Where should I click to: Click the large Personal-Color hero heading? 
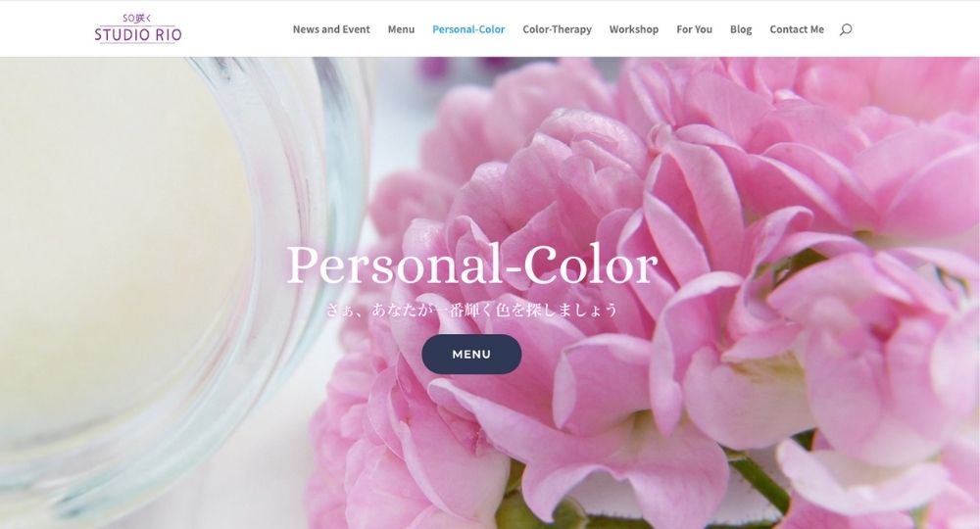(472, 265)
